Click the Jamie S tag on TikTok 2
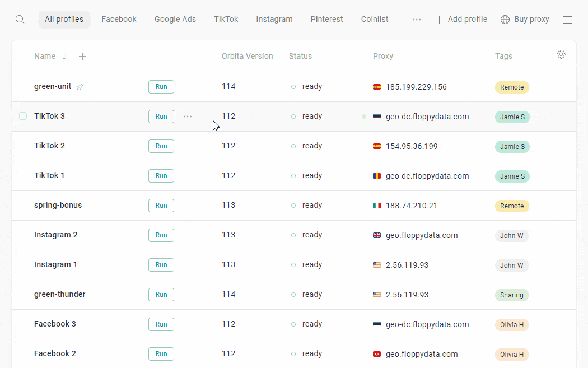Screen dimensions: 588x368 click(x=512, y=147)
